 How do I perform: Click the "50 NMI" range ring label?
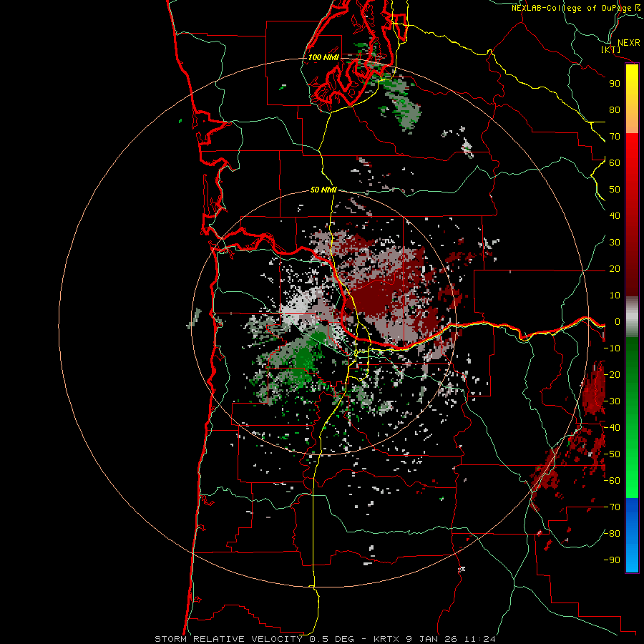coord(323,190)
